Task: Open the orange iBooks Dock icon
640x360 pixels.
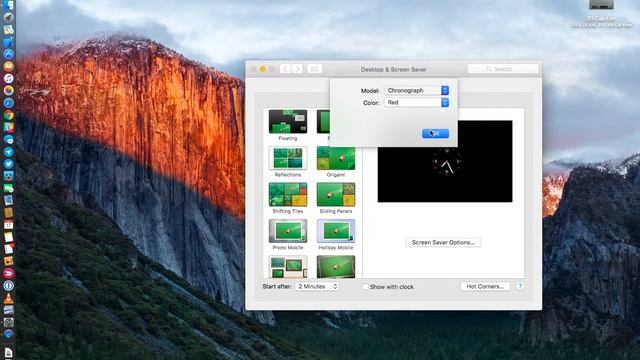Action: coord(9,66)
